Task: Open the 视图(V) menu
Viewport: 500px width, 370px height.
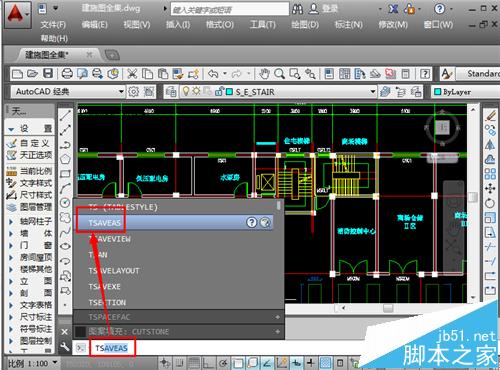Action: click(x=137, y=24)
